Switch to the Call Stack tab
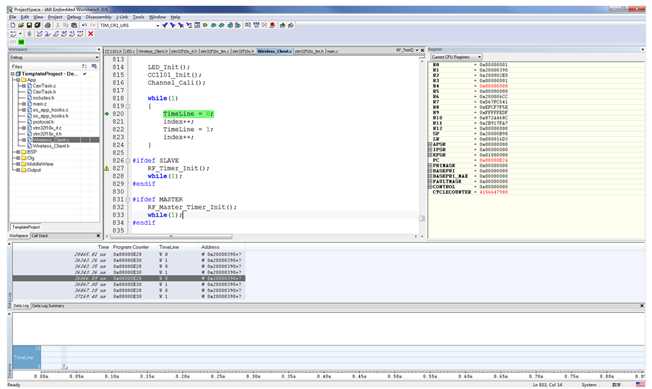The width and height of the screenshot is (652, 389). tap(40, 236)
